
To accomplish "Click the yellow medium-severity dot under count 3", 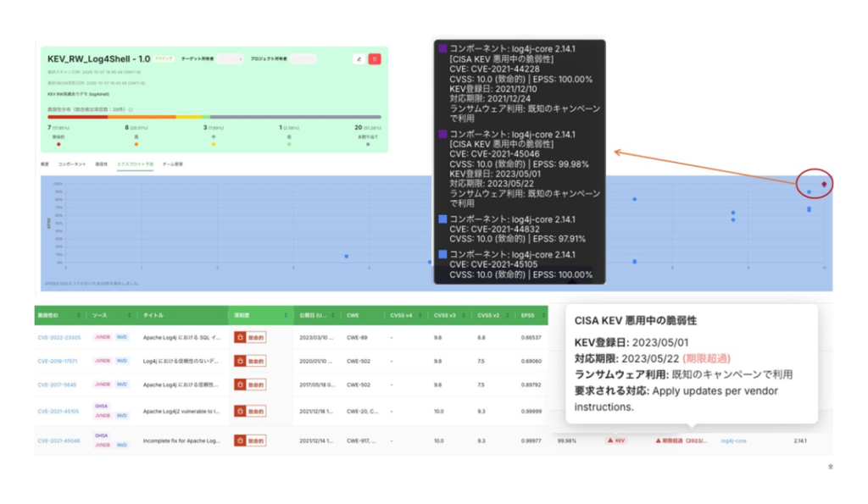I will pyautogui.click(x=214, y=144).
